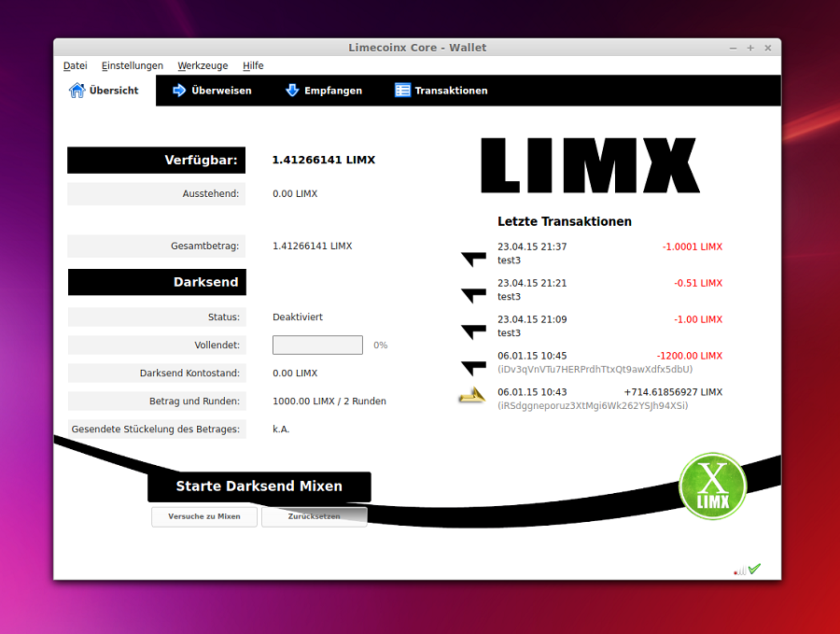840x634 pixels.
Task: Click gold received icon for 06.01.15 10:43
Action: (472, 395)
